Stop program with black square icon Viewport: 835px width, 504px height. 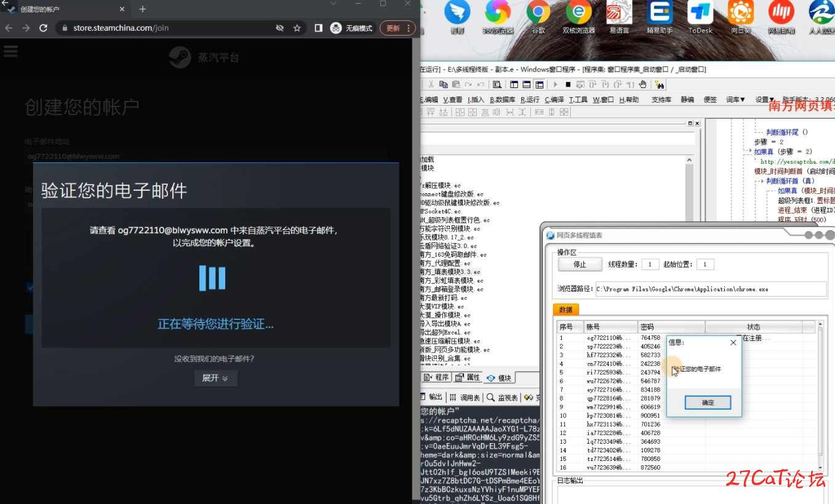click(x=568, y=84)
